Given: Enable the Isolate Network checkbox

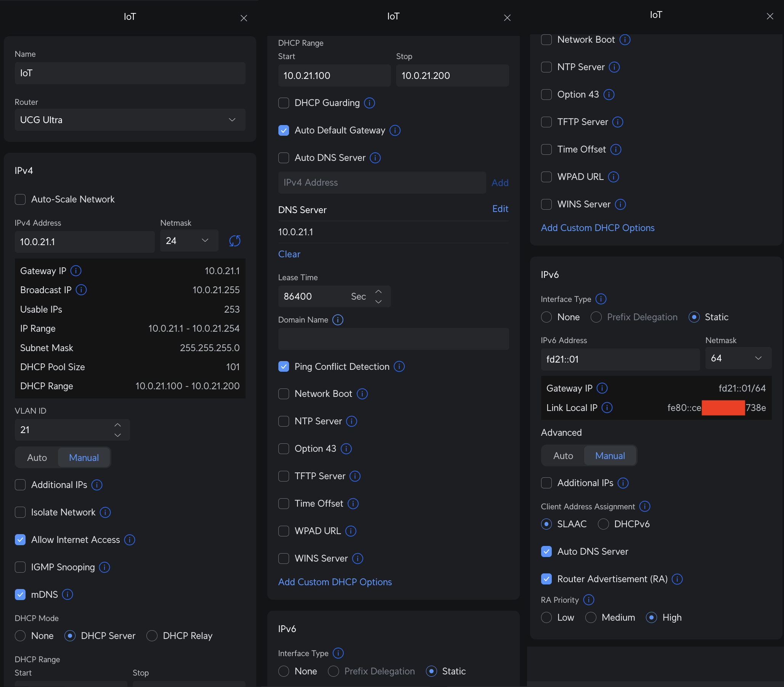Looking at the screenshot, I should coord(20,512).
